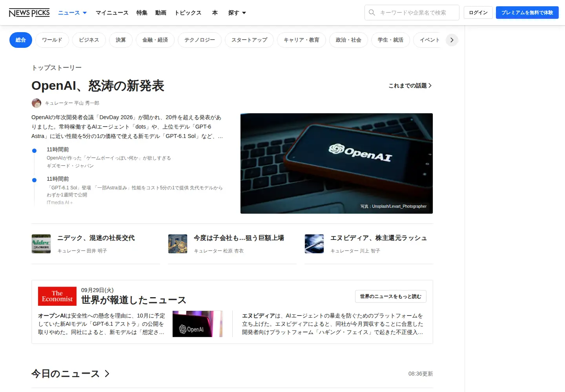Select the 政治・社会 category

click(x=348, y=40)
